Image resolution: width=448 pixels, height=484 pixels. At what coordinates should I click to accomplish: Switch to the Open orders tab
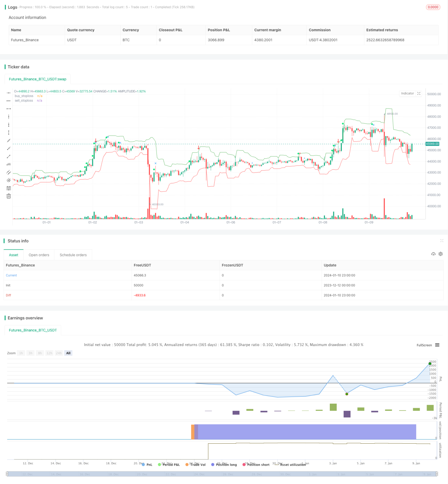39,255
